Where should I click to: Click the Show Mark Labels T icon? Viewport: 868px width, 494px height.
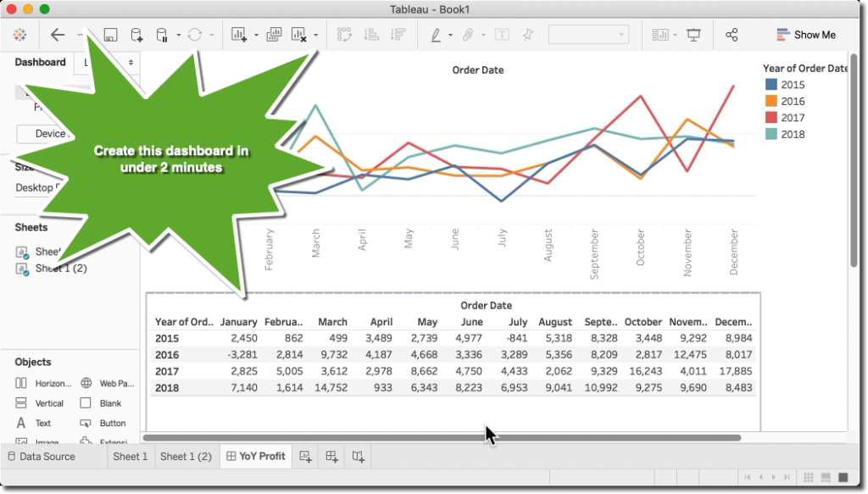coord(502,35)
